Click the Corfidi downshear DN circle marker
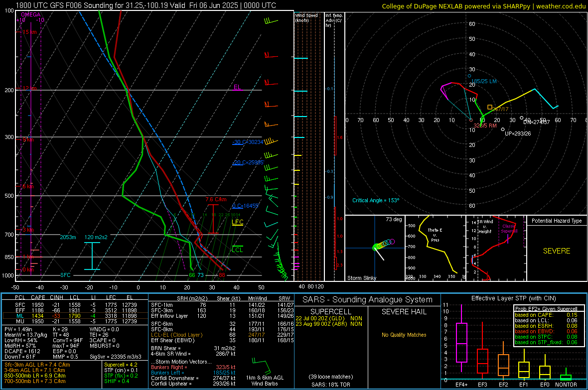 (522, 118)
